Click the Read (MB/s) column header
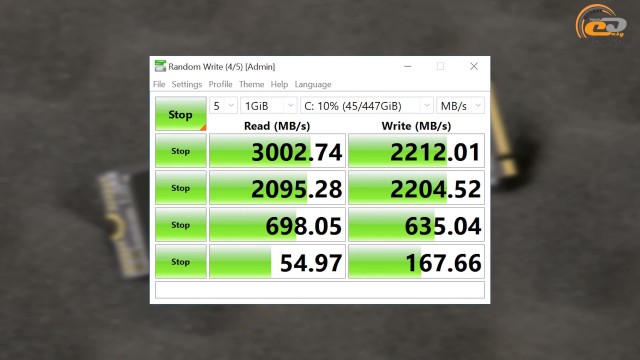This screenshot has width=640, height=360. (x=277, y=126)
